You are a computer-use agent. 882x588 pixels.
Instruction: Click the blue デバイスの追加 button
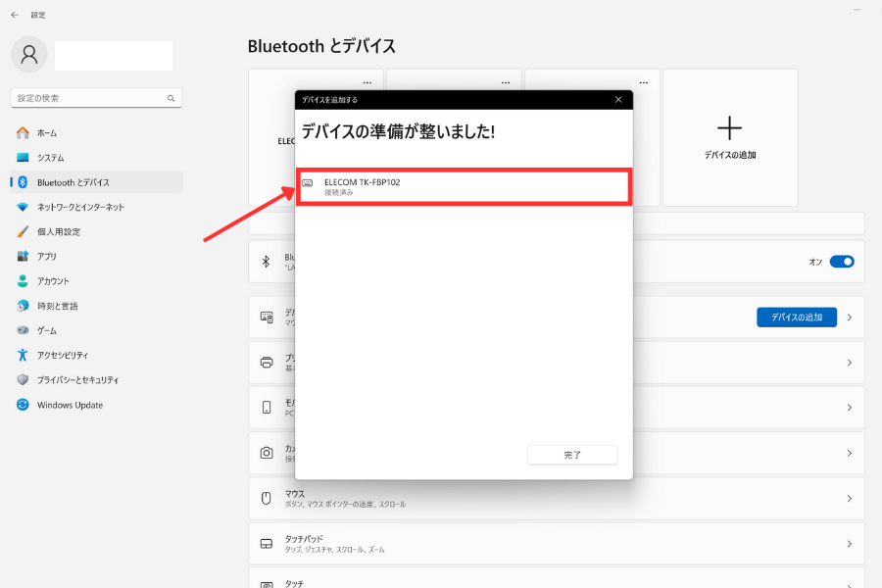(x=797, y=318)
